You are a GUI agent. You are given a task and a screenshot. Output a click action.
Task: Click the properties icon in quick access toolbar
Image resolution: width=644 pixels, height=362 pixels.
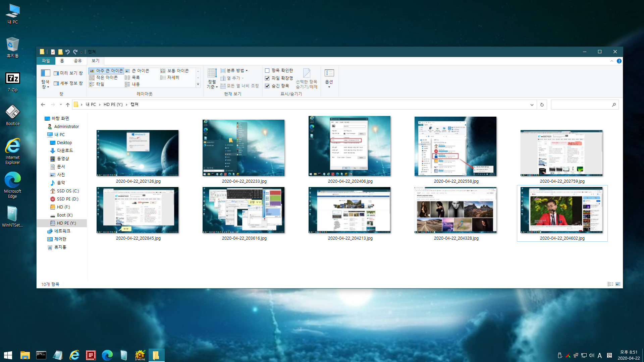(x=53, y=52)
